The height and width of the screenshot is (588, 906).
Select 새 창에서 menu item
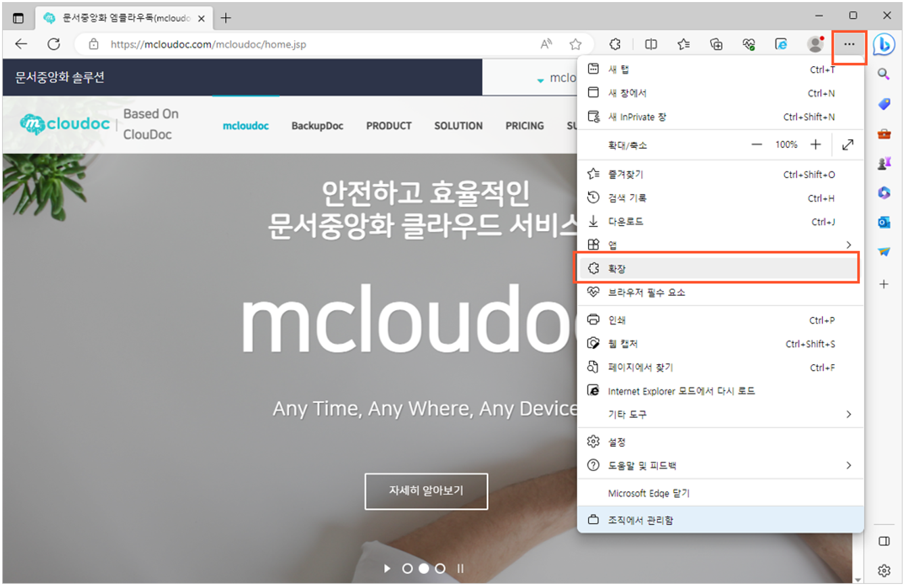click(x=720, y=93)
